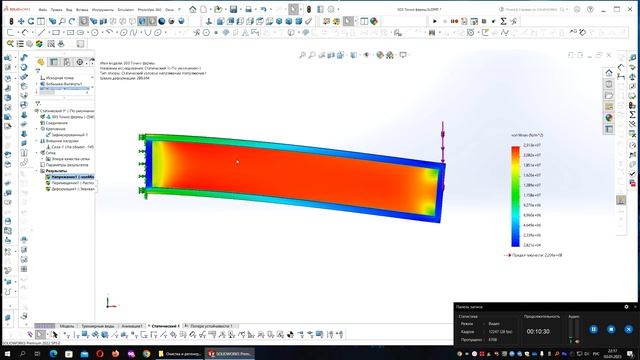Select Параметры результатов item
Image resolution: width=640 pixels, height=360 pixels.
[x=64, y=165]
